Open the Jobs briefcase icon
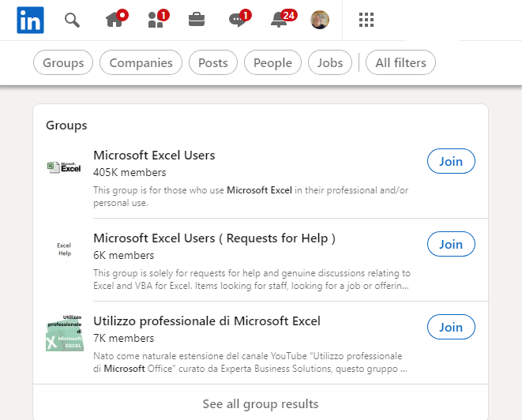Screen dimensions: 522x420 (x=197, y=20)
